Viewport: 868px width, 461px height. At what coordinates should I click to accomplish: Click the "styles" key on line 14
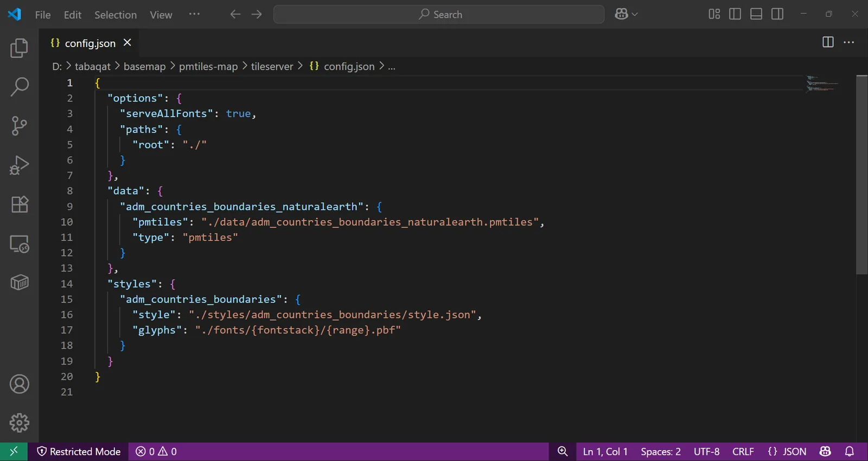tap(132, 284)
